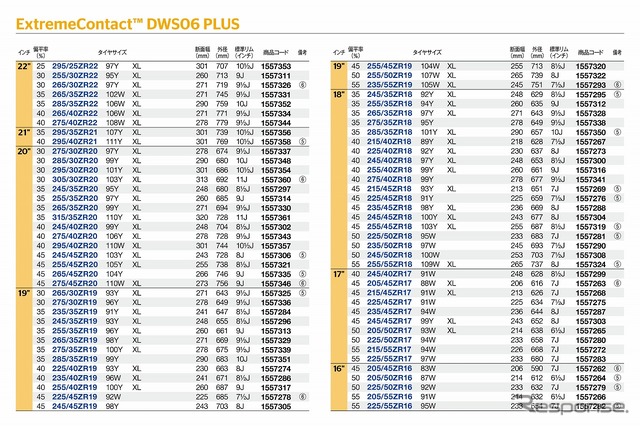Click product code 1557306

(276, 255)
